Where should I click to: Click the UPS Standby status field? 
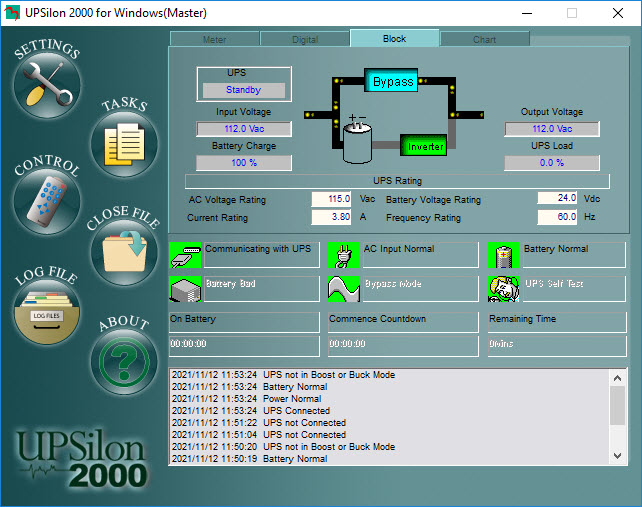[x=244, y=90]
